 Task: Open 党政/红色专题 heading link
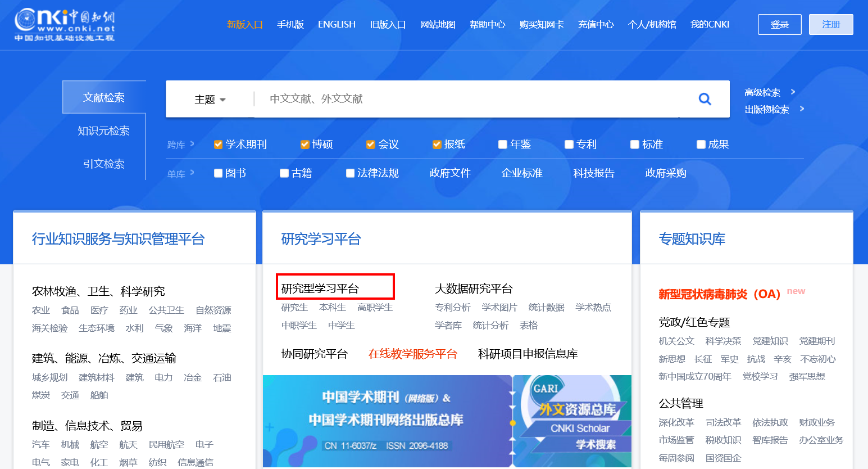click(694, 322)
